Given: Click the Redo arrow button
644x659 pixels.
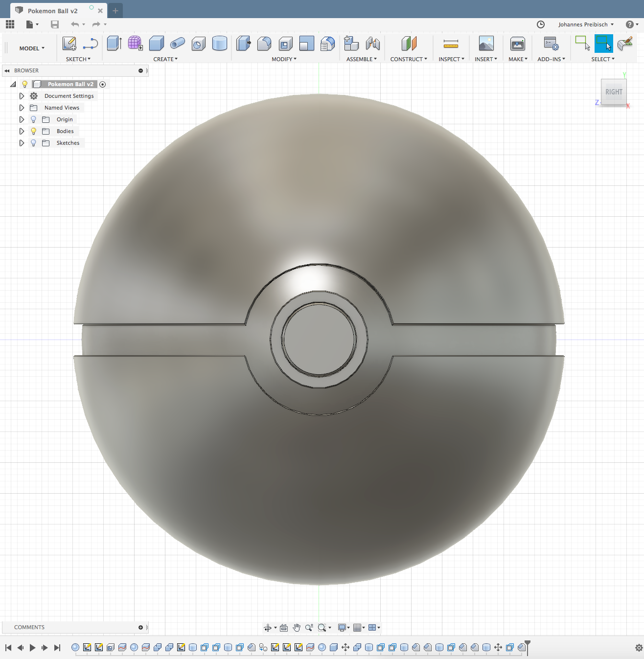Looking at the screenshot, I should point(96,24).
